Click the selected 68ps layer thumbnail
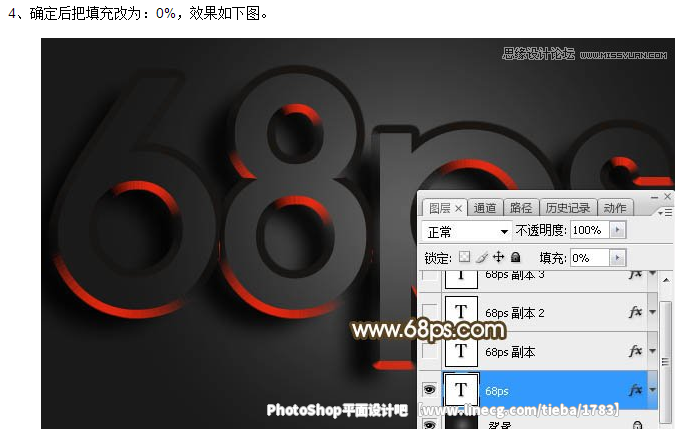The height and width of the screenshot is (429, 675). (x=461, y=389)
